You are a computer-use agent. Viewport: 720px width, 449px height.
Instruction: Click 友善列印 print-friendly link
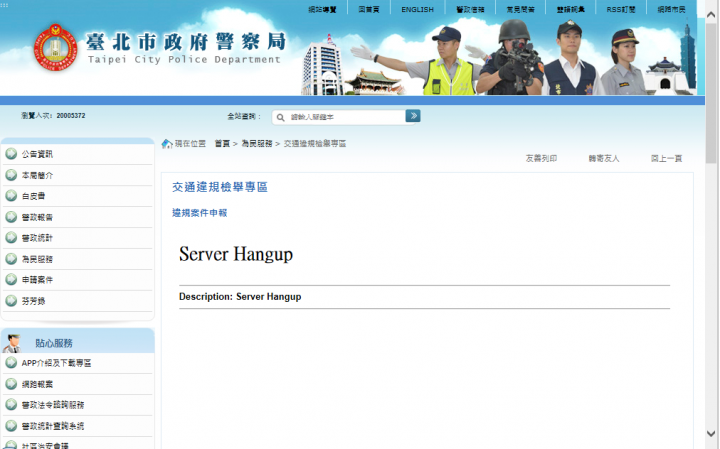point(541,158)
